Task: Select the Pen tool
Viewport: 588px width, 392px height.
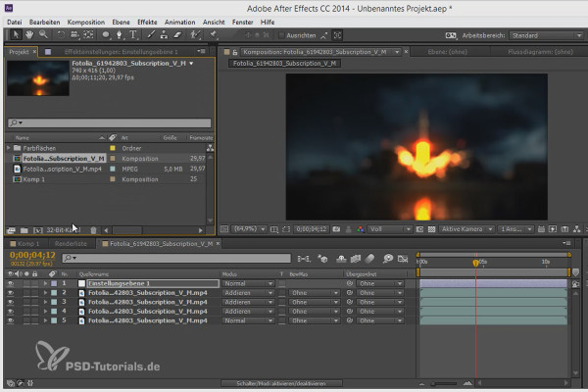Action: [120, 35]
